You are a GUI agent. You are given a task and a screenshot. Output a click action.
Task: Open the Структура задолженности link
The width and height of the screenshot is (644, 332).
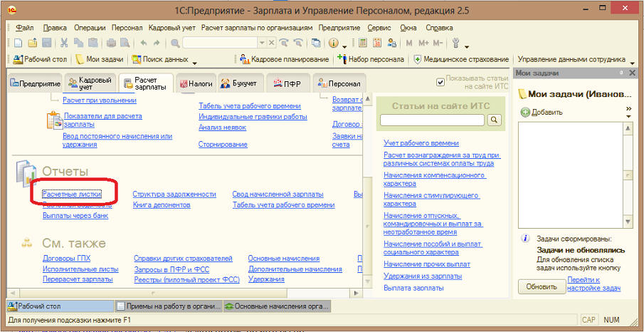pos(174,194)
